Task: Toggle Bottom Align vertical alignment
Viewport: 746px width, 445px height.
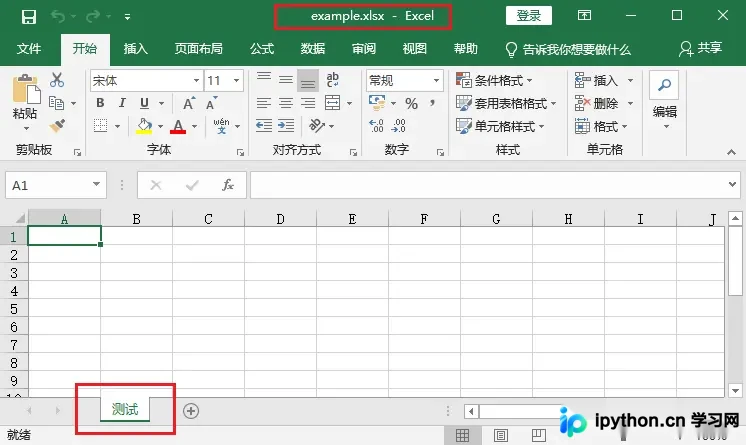Action: pos(308,80)
